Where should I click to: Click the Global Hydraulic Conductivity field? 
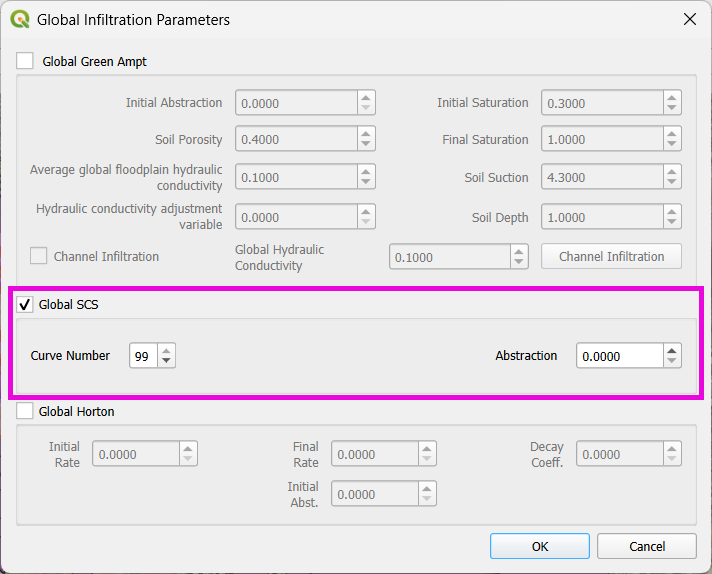(x=449, y=257)
